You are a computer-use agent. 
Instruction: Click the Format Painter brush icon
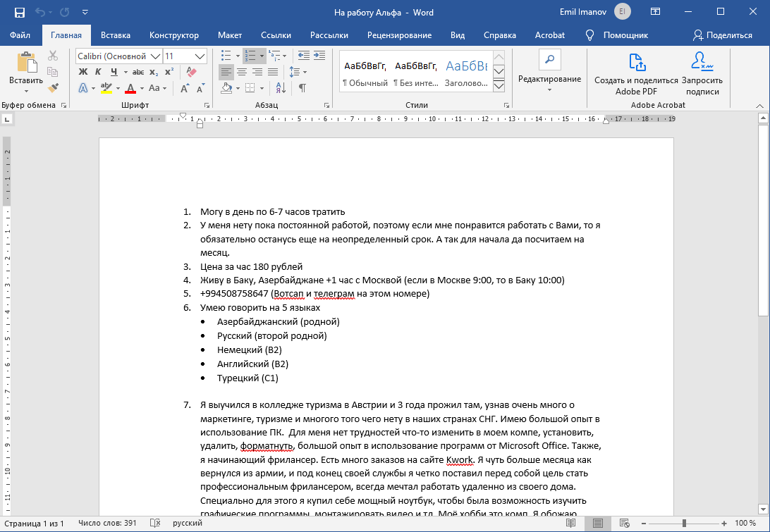click(53, 87)
